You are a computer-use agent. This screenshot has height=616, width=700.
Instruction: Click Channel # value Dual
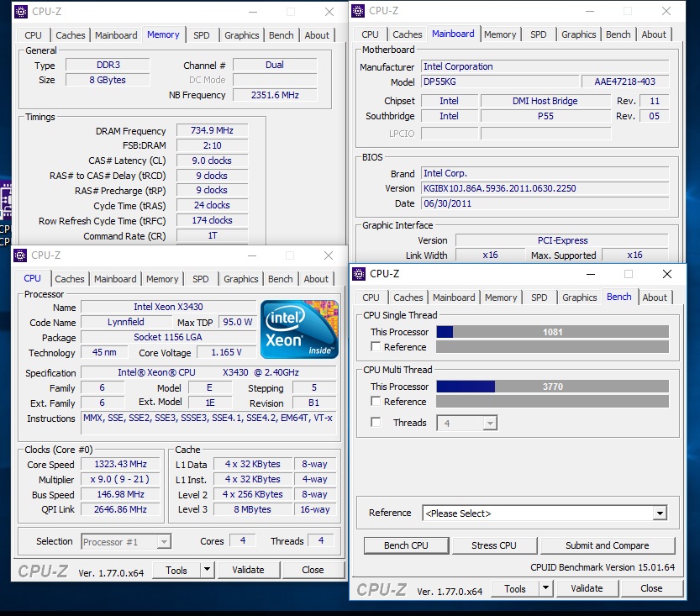275,65
